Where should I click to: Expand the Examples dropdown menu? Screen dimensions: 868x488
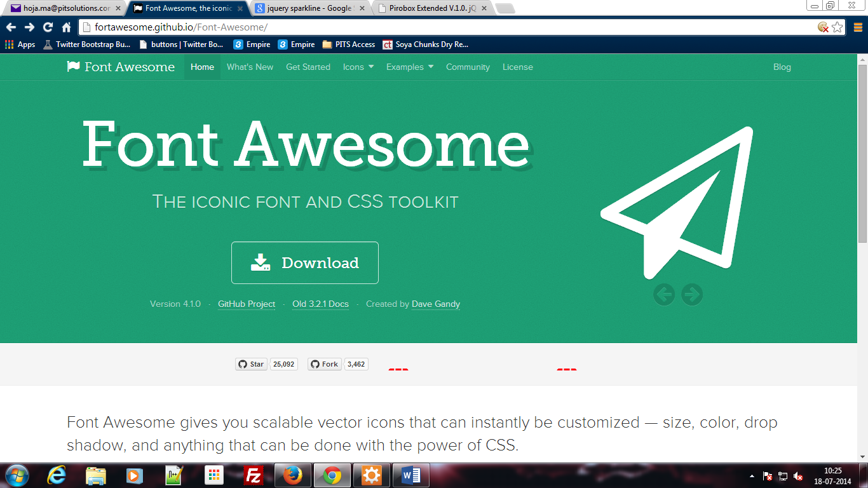410,67
